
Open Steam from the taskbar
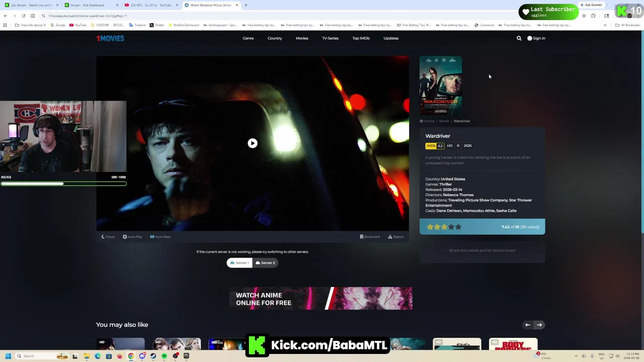click(153, 356)
